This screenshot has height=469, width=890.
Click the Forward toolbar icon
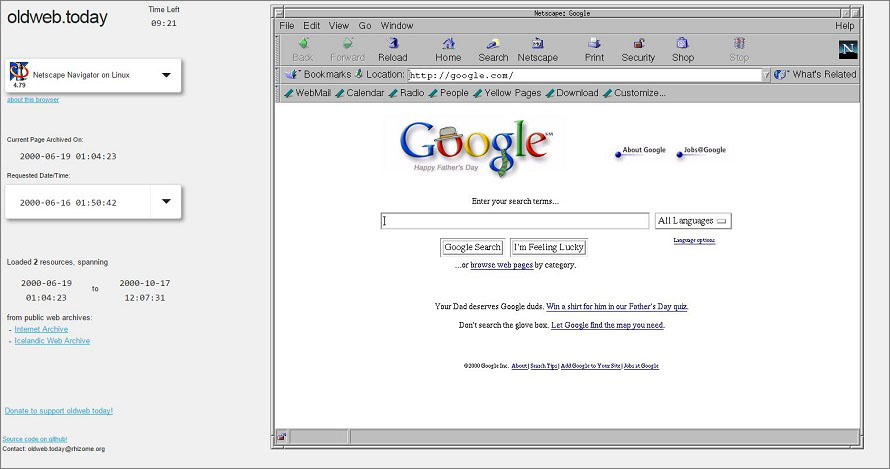(x=347, y=49)
